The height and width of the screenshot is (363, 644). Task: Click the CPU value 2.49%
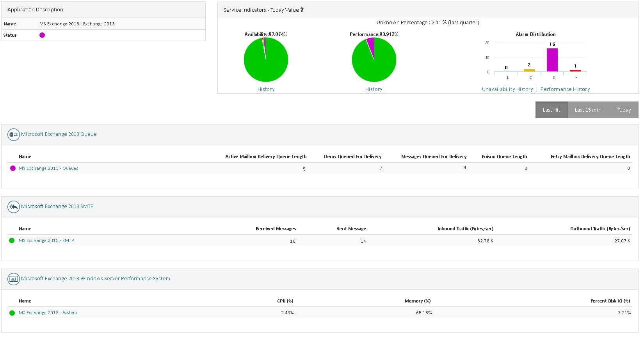point(288,313)
